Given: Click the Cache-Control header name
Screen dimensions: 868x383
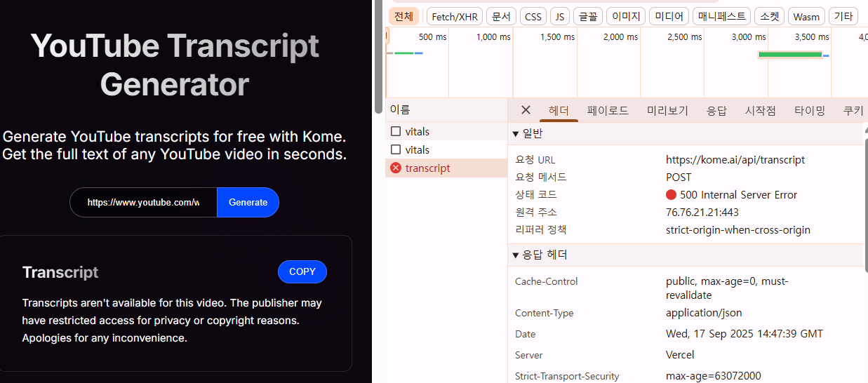Looking at the screenshot, I should coord(547,281).
